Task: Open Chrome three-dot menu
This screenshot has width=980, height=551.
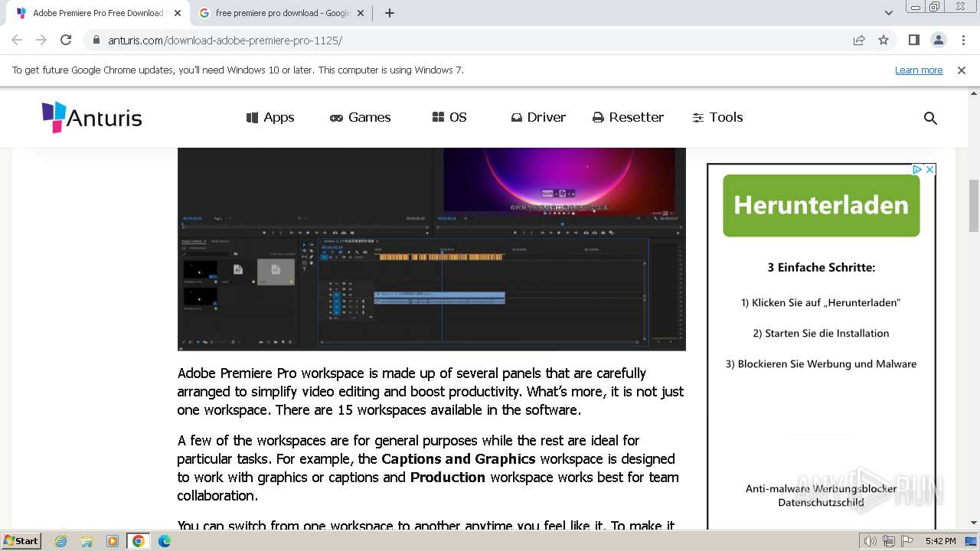Action: (x=963, y=40)
